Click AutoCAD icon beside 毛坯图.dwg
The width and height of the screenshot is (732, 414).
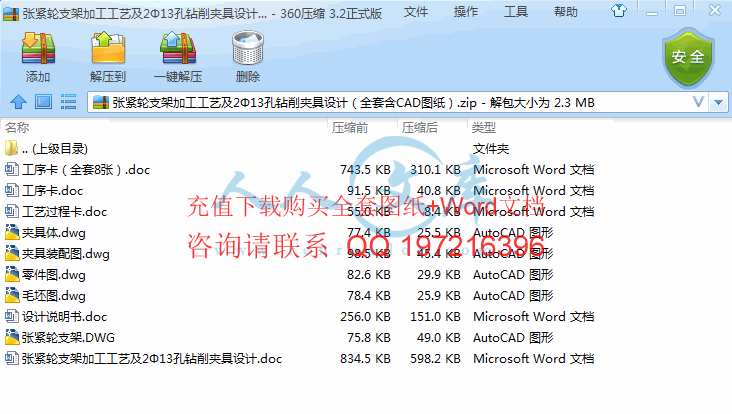(x=12, y=295)
